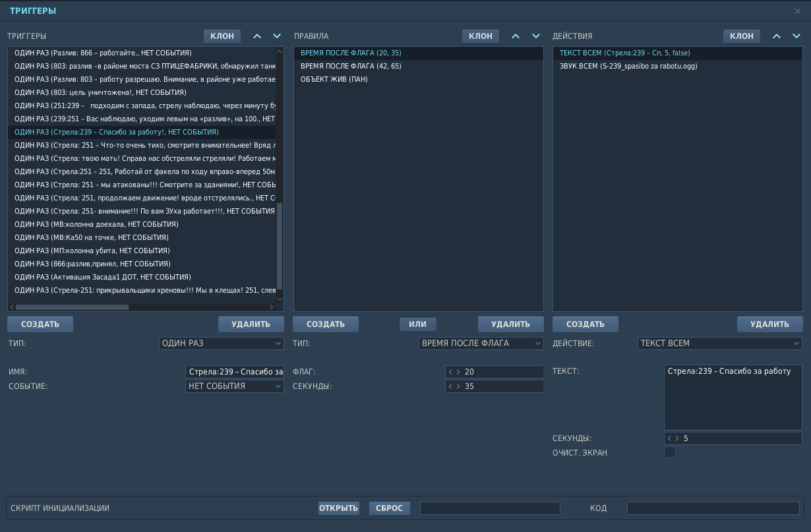811x532 pixels.
Task: Toggle the ОЧИСТ. ЭКРАН checkbox
Action: tap(670, 452)
